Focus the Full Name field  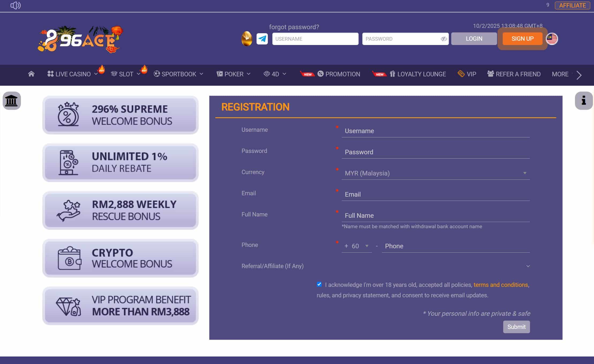click(x=435, y=215)
